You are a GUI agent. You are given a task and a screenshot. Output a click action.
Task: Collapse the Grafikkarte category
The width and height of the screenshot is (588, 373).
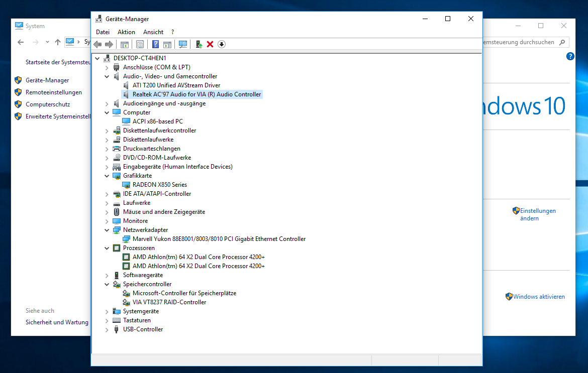point(107,176)
